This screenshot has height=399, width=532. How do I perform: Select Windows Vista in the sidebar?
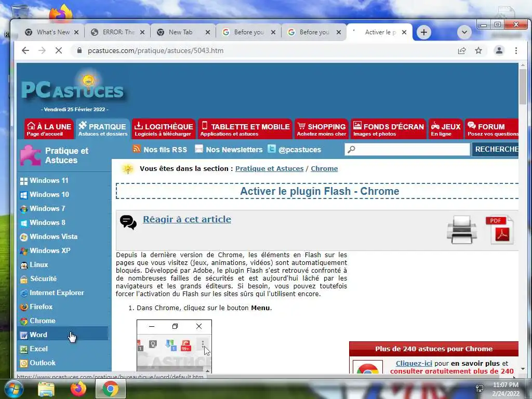coord(54,237)
